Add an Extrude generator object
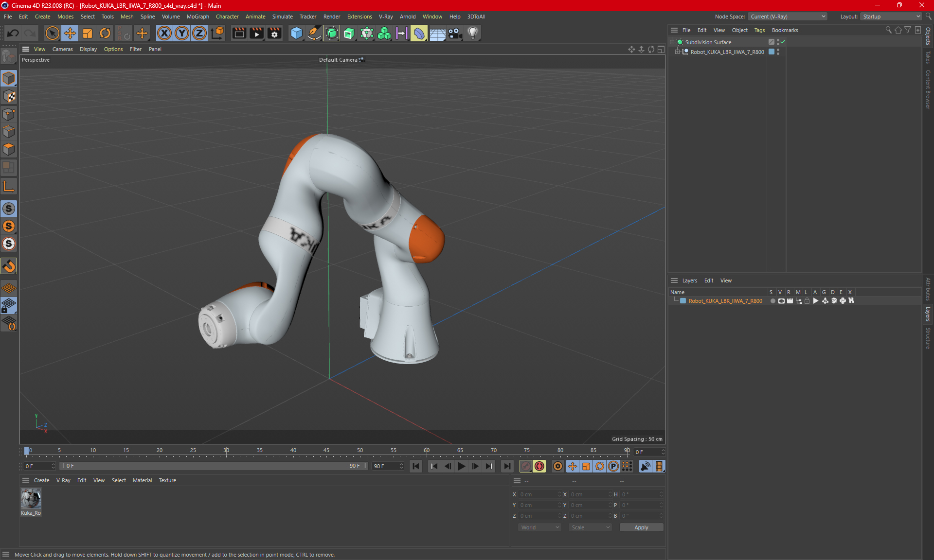 point(349,33)
